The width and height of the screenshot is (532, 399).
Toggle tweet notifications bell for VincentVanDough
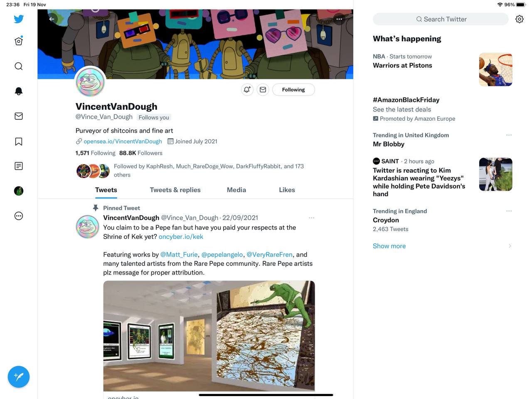click(247, 89)
